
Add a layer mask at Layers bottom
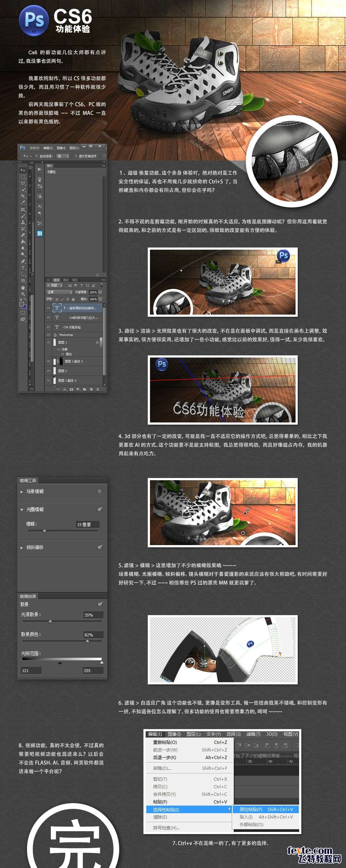click(x=71, y=389)
